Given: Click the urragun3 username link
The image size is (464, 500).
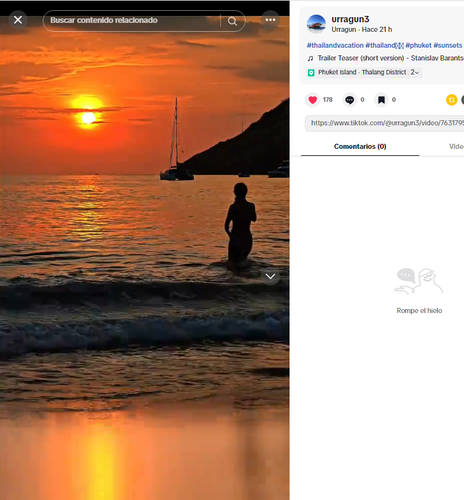Looking at the screenshot, I should (350, 19).
